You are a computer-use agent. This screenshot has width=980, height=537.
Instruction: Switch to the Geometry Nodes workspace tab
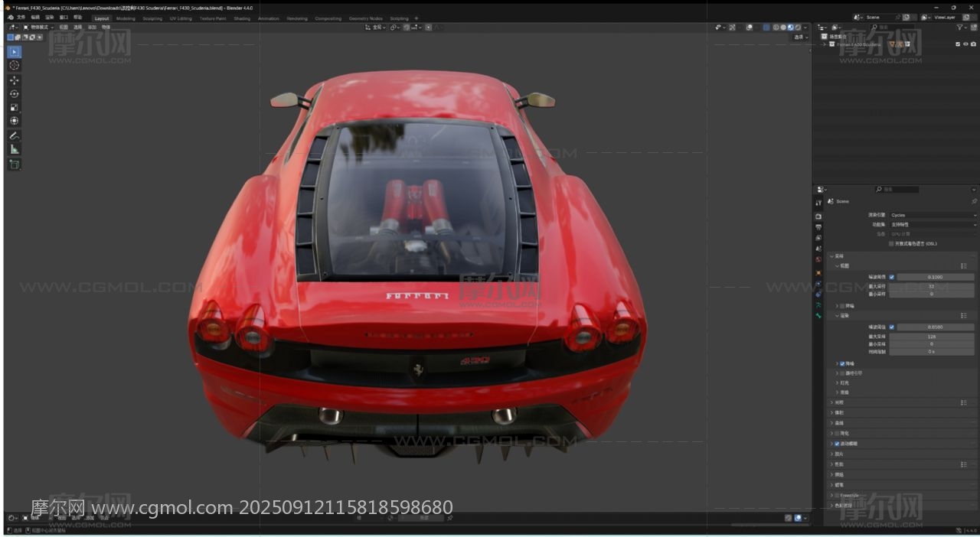tap(365, 18)
